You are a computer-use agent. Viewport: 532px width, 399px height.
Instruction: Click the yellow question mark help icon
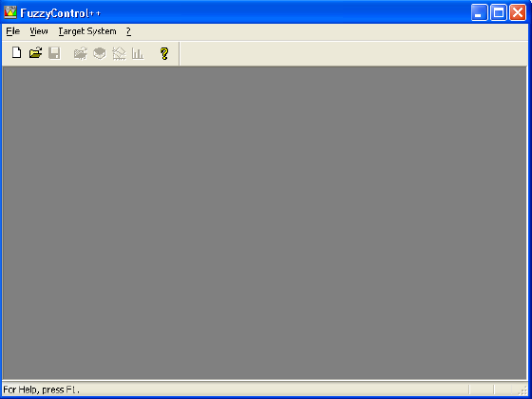click(164, 53)
